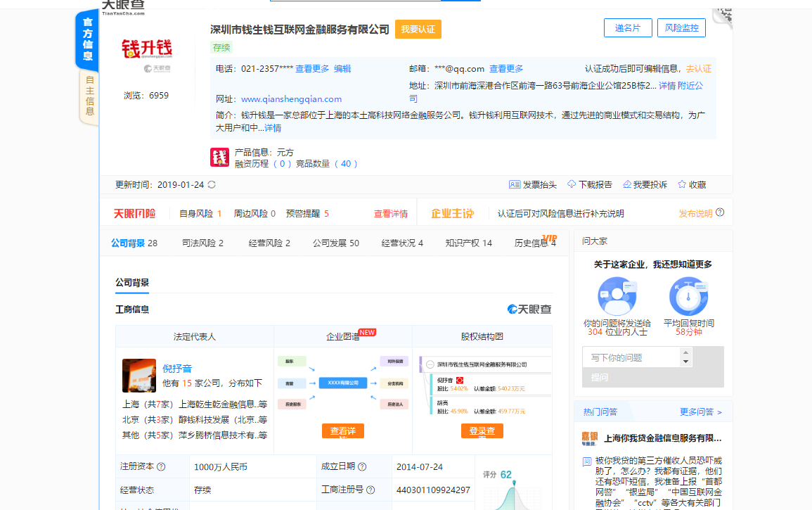Click the 风险监控 button
The height and width of the screenshot is (510, 812).
(x=681, y=28)
